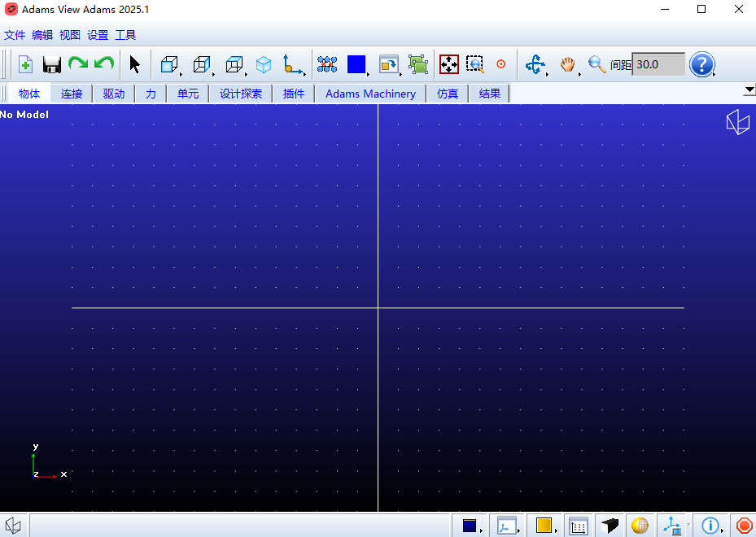Choose the third cube view orientation icon
The height and width of the screenshot is (537, 756).
(234, 64)
